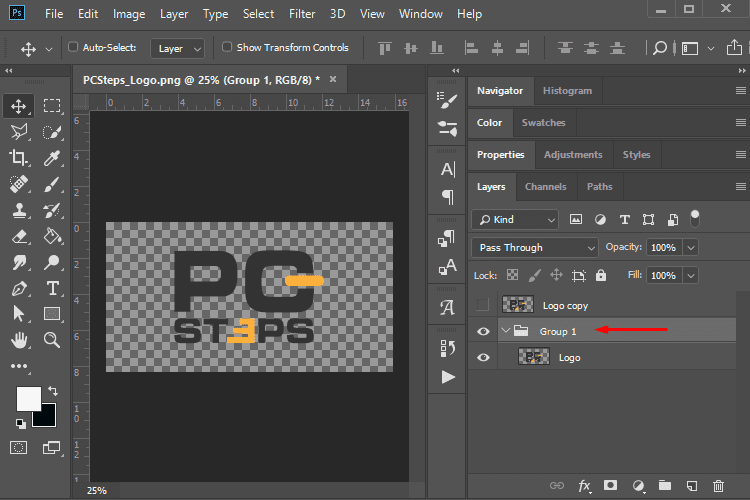Select the Brush tool
Image resolution: width=750 pixels, height=500 pixels.
click(x=52, y=184)
